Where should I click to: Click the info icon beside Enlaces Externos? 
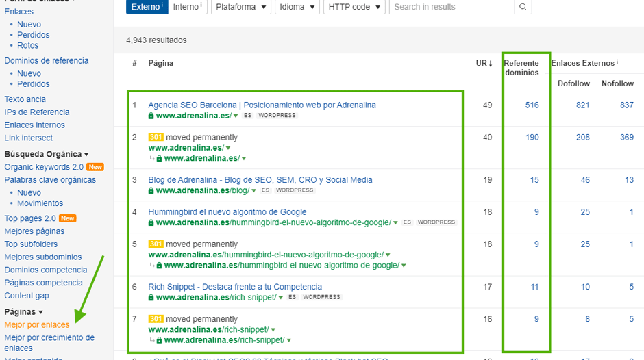click(x=617, y=63)
